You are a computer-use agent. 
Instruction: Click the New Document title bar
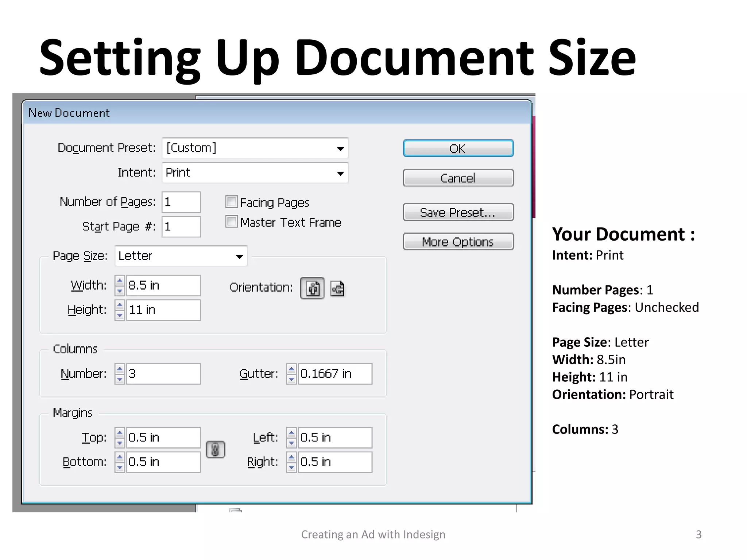277,112
